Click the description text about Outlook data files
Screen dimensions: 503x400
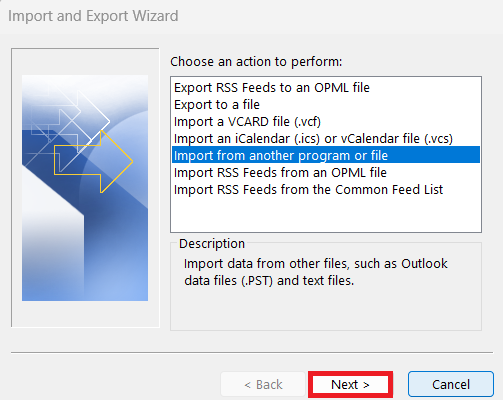pyautogui.click(x=315, y=272)
